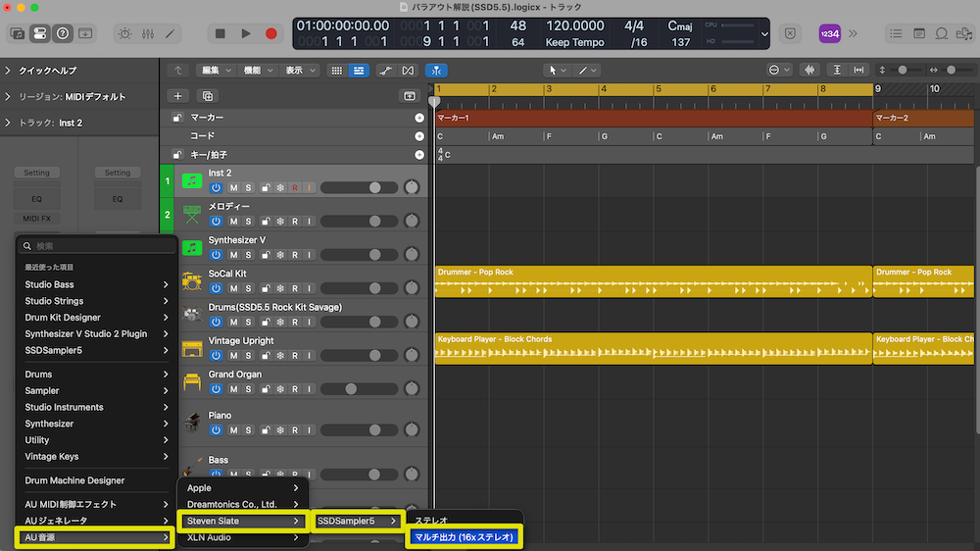Toggle the blue catch playhead button
The image size is (980, 551).
click(436, 71)
